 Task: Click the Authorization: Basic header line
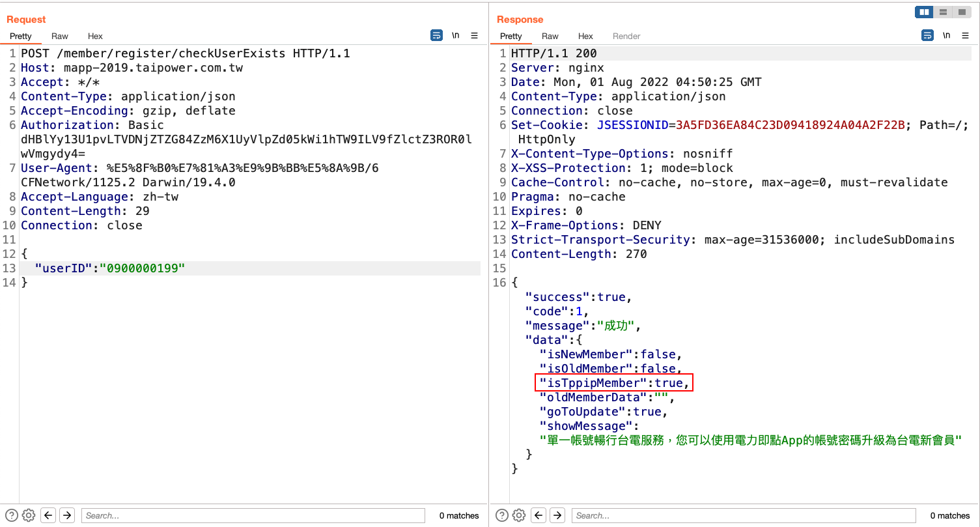(92, 125)
